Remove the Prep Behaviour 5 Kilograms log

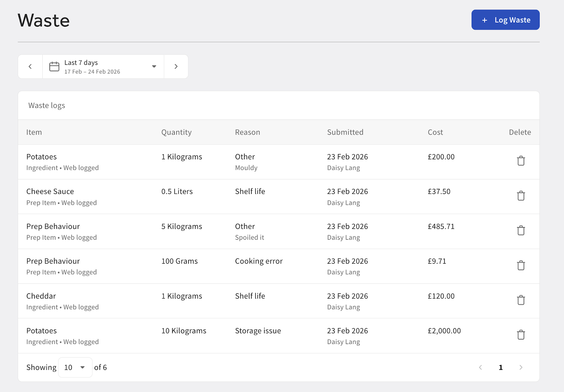521,231
